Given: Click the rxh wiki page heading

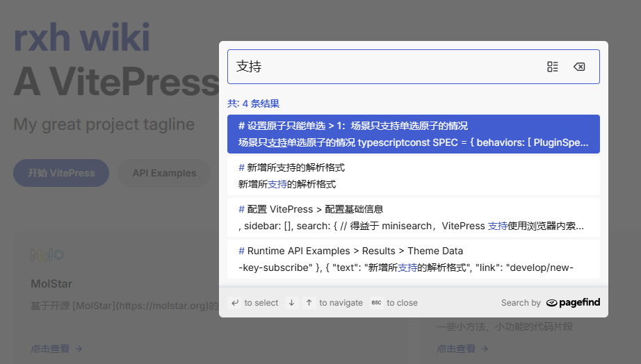Looking at the screenshot, I should point(82,38).
